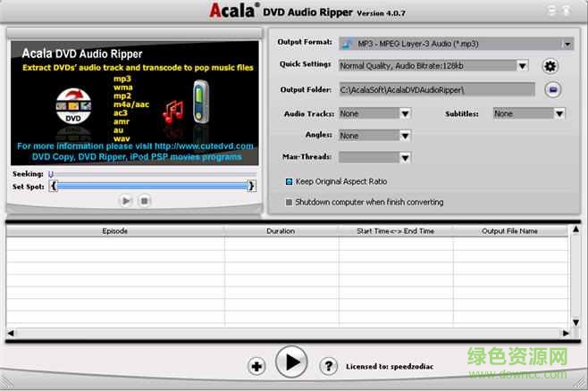Image resolution: width=588 pixels, height=391 pixels.
Task: Click the Episode column header
Action: [x=114, y=231]
